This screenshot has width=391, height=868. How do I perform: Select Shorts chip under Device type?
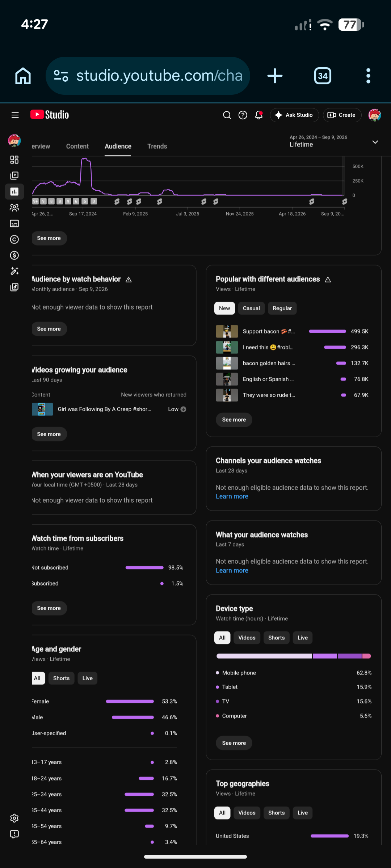coord(276,638)
